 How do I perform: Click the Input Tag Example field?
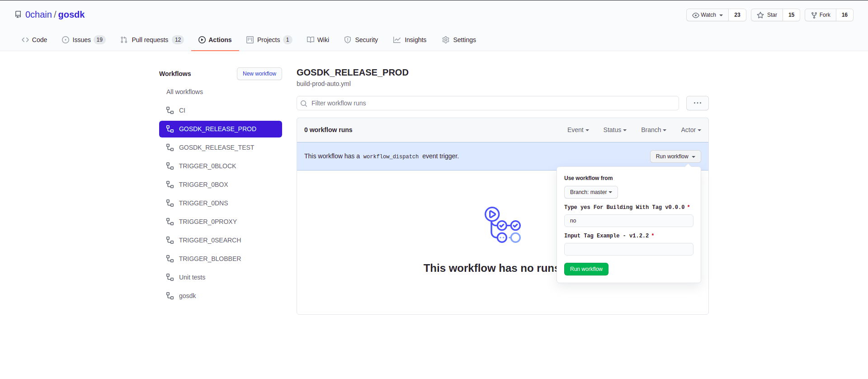tap(629, 249)
